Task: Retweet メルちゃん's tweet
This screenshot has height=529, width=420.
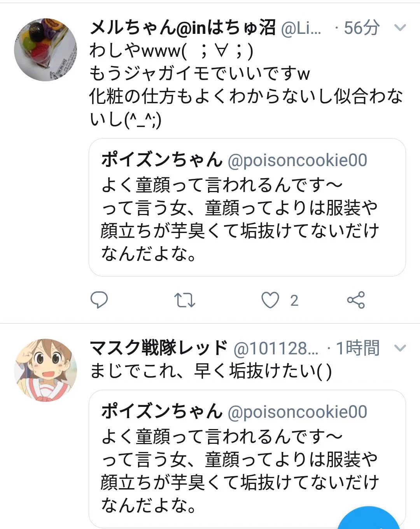Action: pyautogui.click(x=184, y=300)
